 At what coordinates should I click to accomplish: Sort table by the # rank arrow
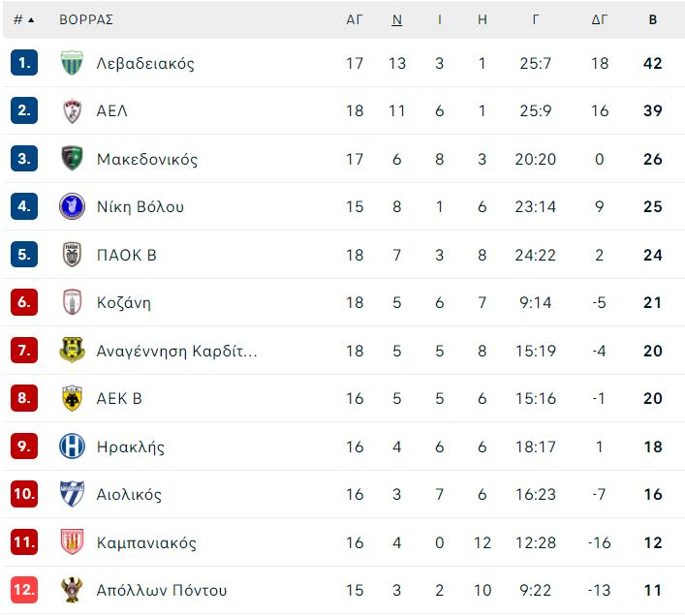[31, 20]
